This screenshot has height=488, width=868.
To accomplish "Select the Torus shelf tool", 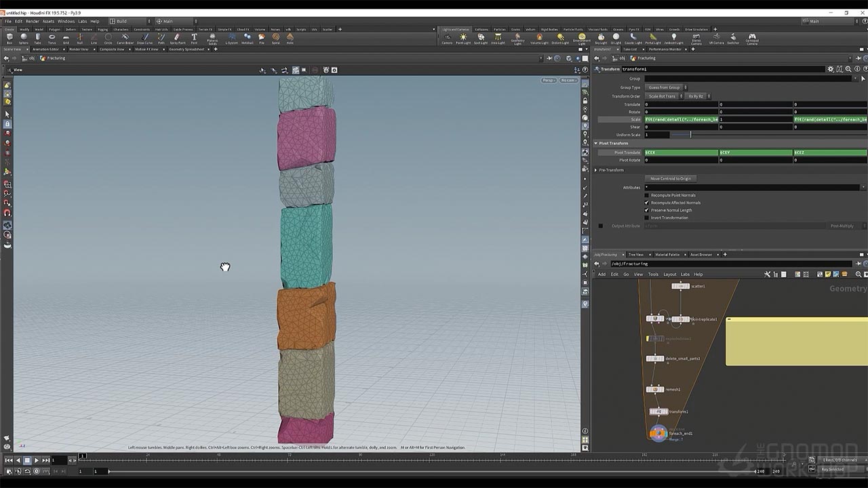I will point(52,38).
